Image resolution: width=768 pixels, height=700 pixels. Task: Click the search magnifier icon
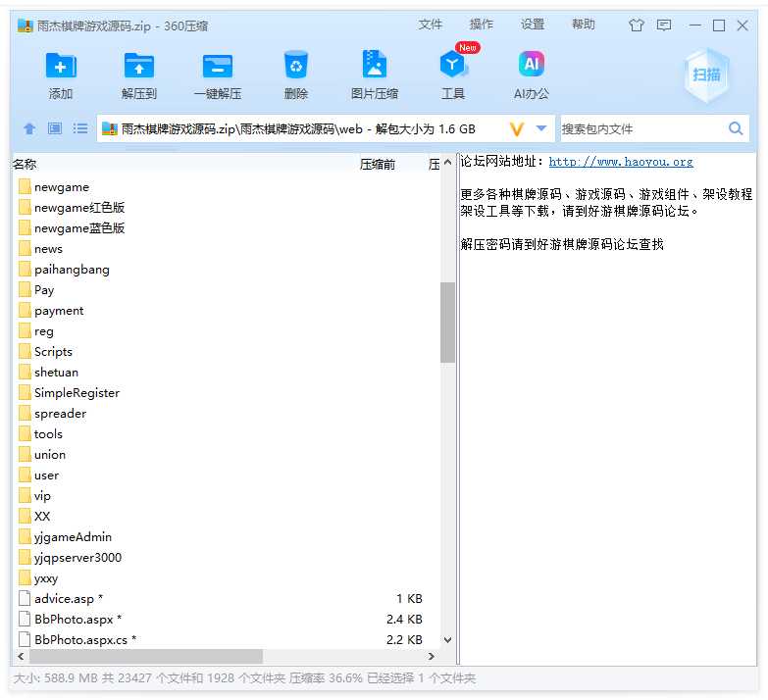tap(736, 128)
